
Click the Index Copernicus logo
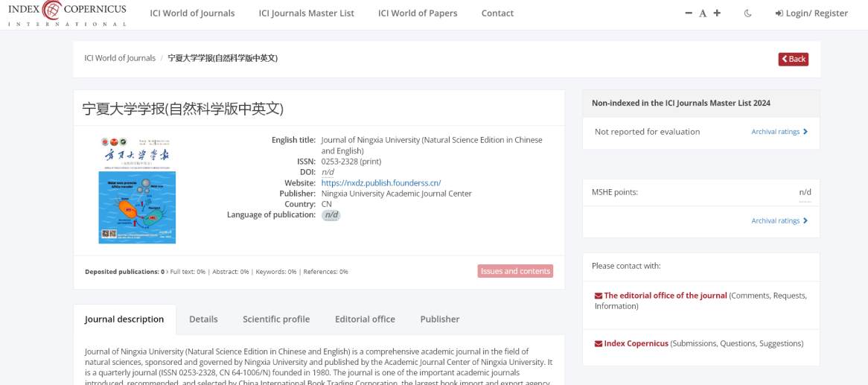(67, 13)
